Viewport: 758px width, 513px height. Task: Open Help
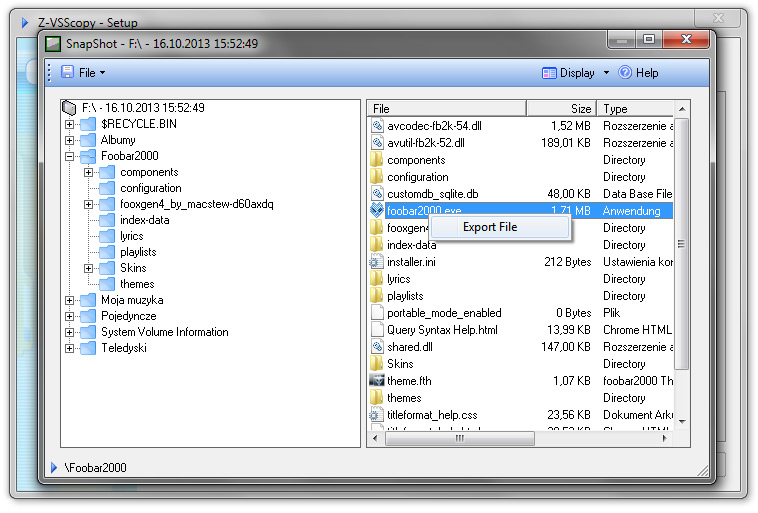point(647,73)
